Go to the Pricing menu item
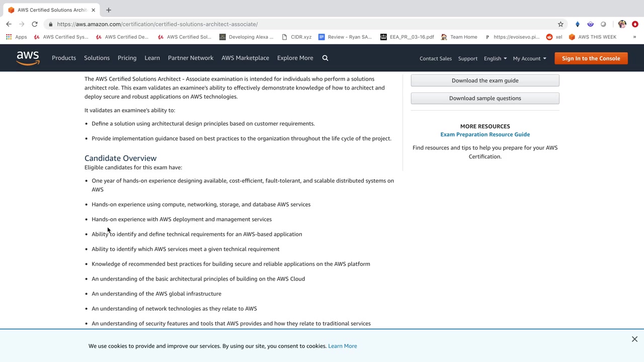Image resolution: width=644 pixels, height=362 pixels. 127,58
